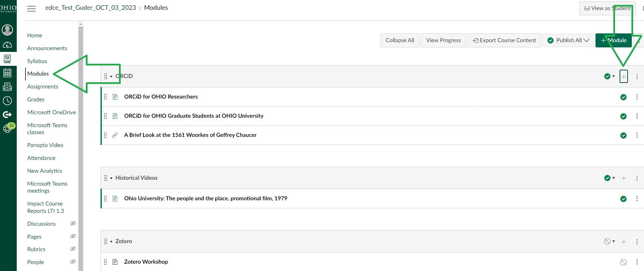Add item to Historical Videos module with plus
Screen dimensions: 644x271
[x=624, y=178]
